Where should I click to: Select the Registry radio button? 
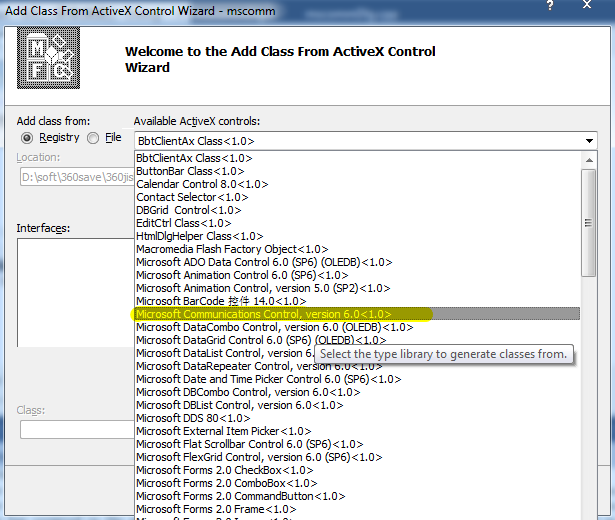coord(27,138)
